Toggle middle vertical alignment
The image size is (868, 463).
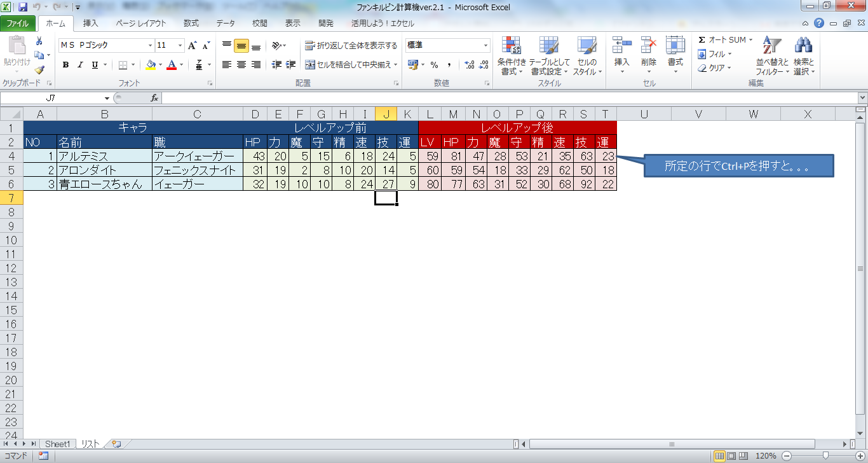(x=241, y=46)
